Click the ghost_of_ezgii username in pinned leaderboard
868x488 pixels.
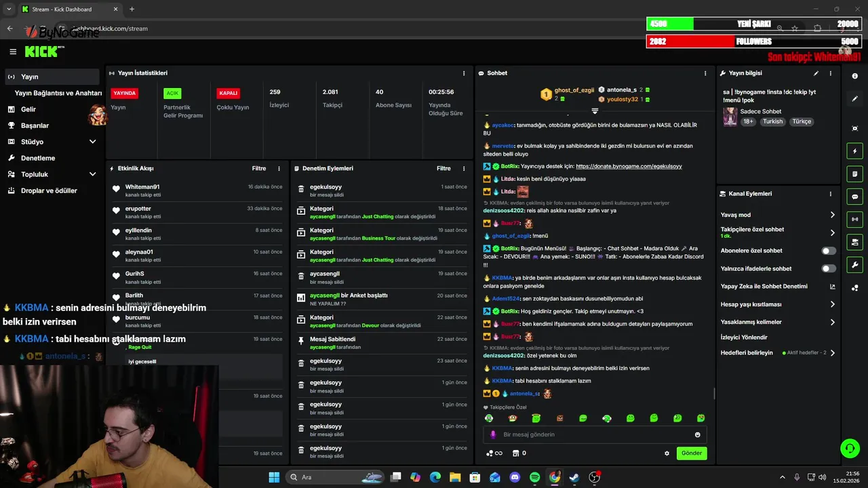(x=574, y=90)
